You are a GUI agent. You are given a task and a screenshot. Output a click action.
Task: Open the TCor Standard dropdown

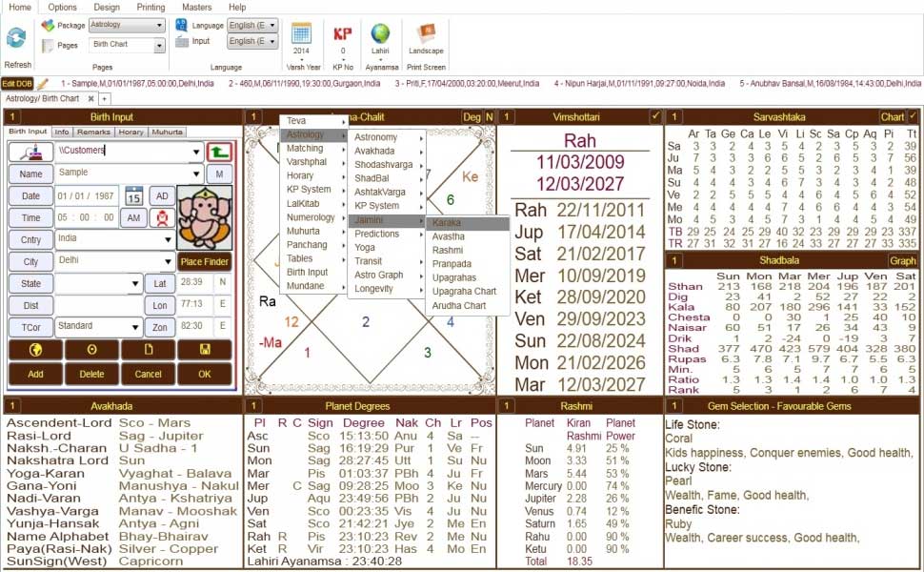click(135, 327)
